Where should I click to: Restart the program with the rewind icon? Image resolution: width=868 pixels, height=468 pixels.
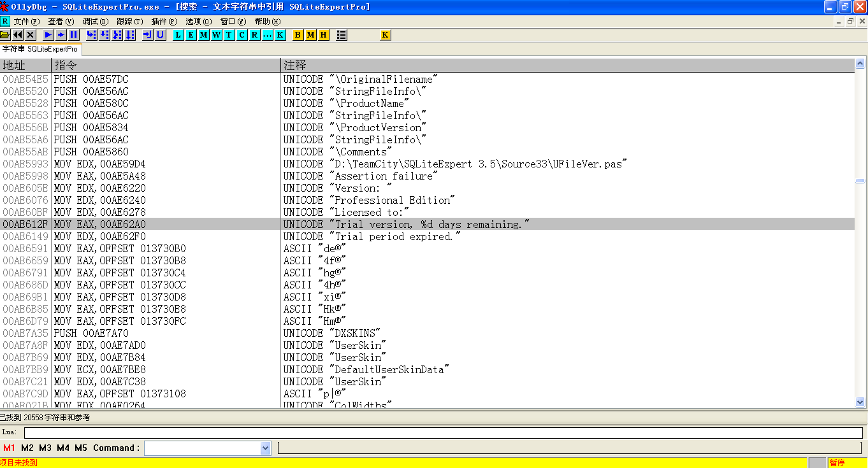[18, 35]
